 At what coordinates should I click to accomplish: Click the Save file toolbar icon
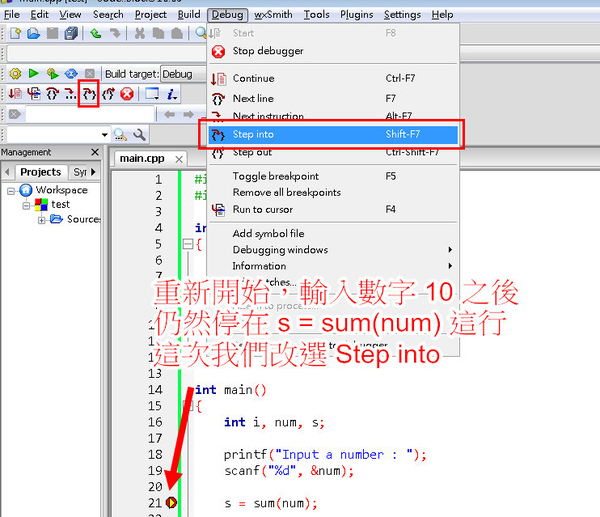coord(52,34)
